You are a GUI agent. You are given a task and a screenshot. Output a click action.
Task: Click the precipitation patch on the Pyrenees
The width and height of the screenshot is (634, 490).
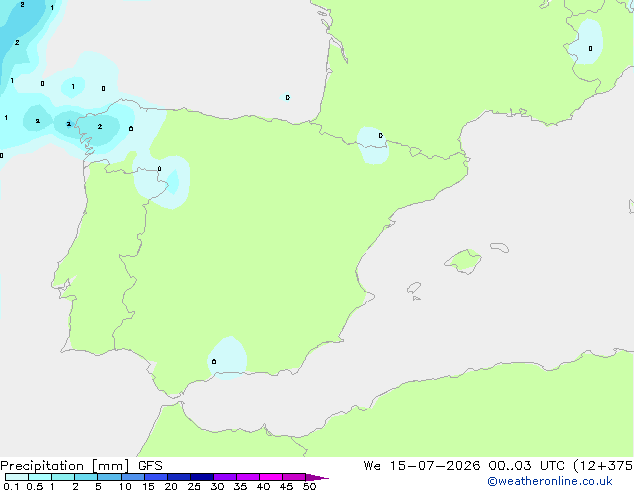click(373, 146)
